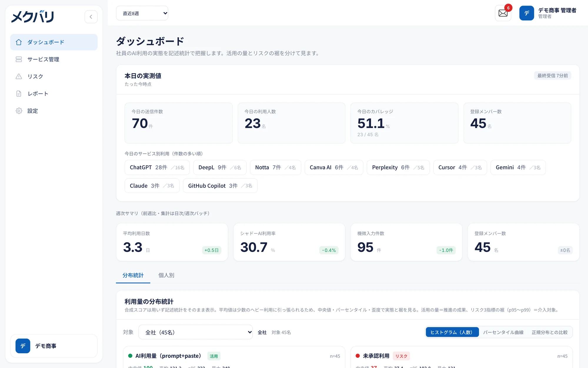This screenshot has width=588, height=368.
Task: Click the 平均利用日数 weekly card
Action: (172, 242)
